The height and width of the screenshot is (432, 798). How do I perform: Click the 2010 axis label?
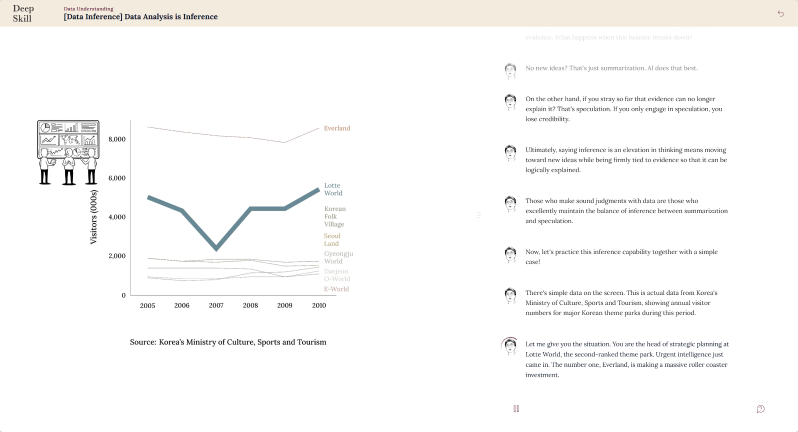[x=319, y=305]
